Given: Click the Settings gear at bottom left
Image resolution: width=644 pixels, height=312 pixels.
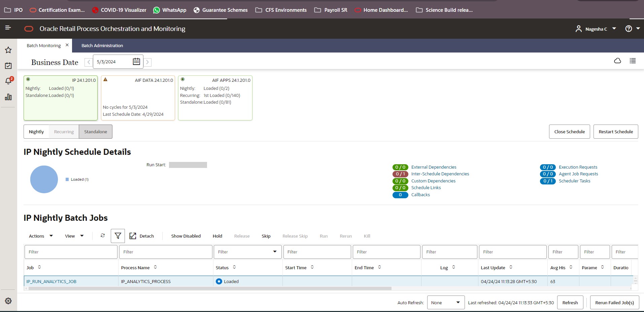Looking at the screenshot, I should click(8, 301).
